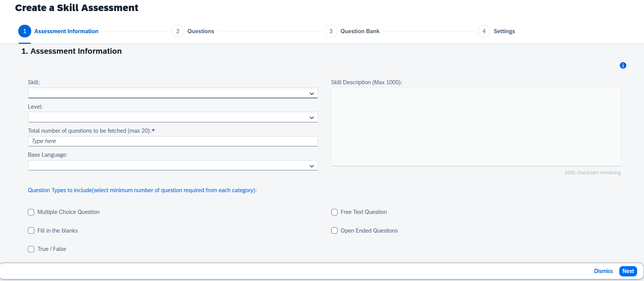Focus the total number of questions field
The image size is (644, 281).
[x=172, y=141]
